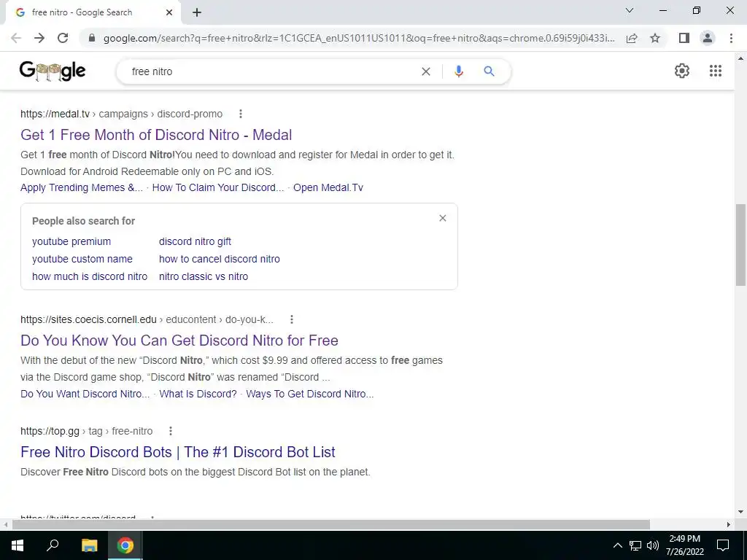Open Get 1 Free Month of Discord Nitro
This screenshot has width=747, height=560.
point(156,135)
